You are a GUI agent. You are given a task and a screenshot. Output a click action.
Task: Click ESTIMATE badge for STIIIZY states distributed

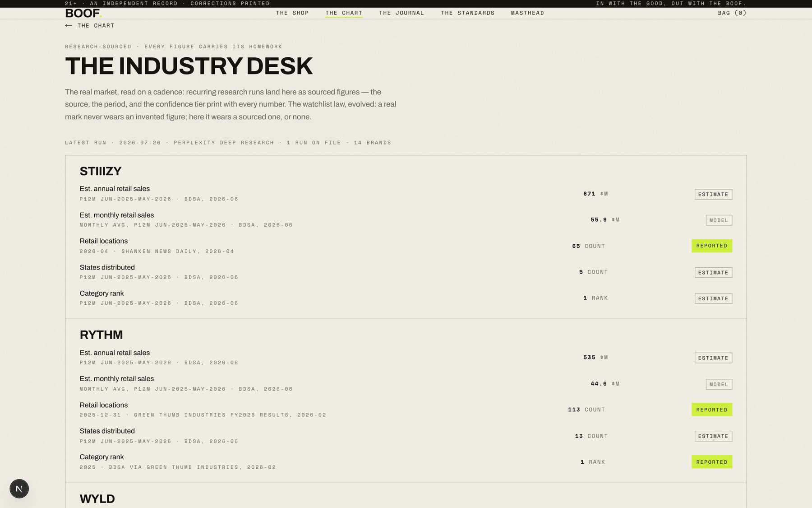point(713,272)
